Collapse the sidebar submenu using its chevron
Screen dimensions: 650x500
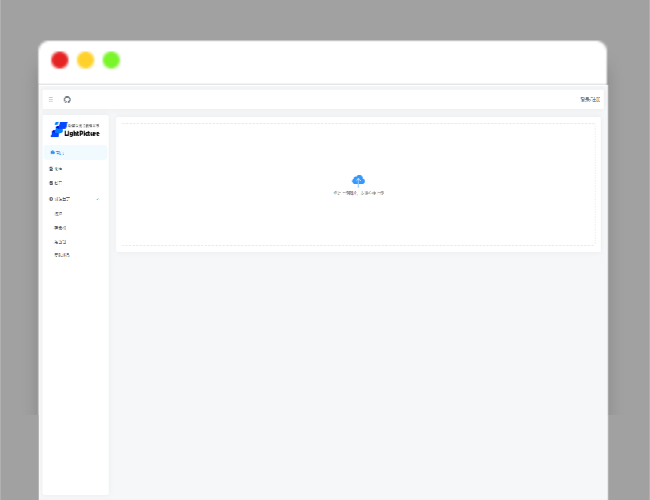tap(97, 199)
